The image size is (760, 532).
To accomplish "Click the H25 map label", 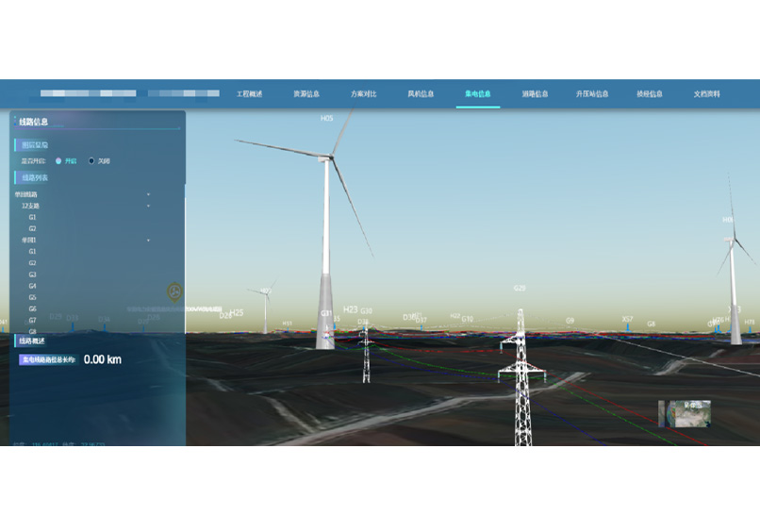I will 237,312.
